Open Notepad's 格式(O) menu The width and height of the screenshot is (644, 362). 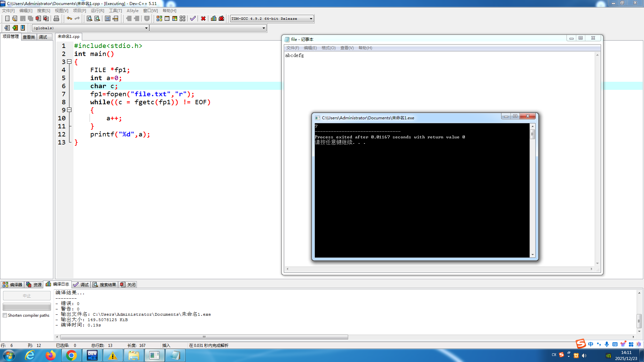pos(328,48)
